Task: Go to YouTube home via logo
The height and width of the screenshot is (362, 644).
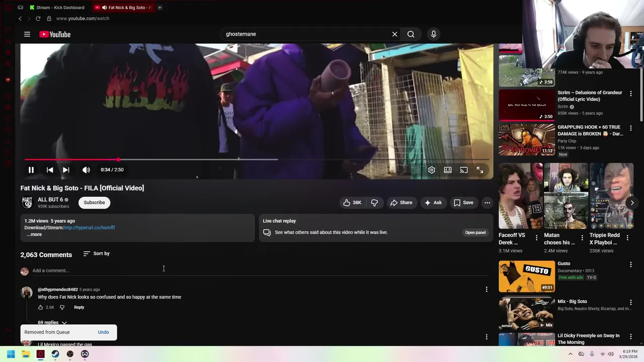Action: (55, 34)
